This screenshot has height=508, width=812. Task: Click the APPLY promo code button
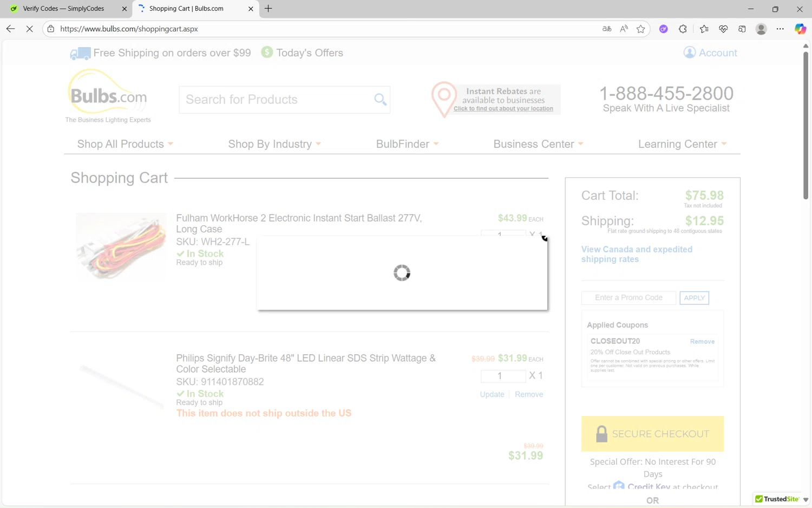(x=694, y=298)
